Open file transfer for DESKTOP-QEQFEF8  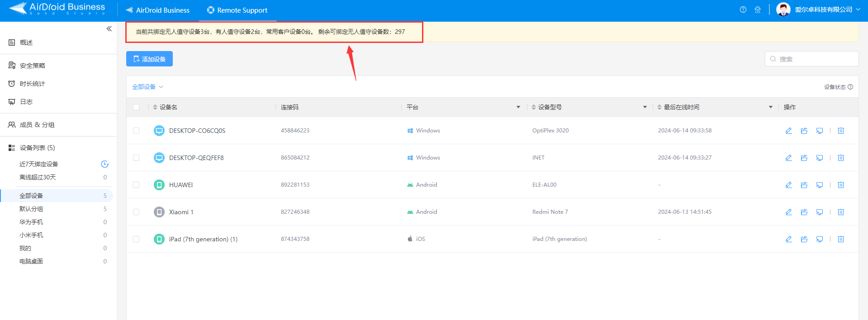tap(804, 158)
